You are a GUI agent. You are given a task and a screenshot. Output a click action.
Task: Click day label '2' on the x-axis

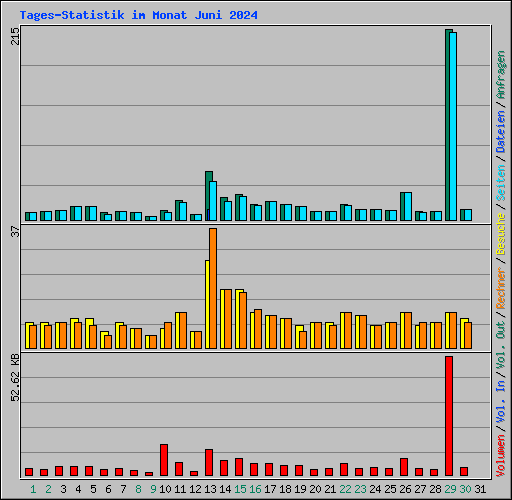[48, 489]
